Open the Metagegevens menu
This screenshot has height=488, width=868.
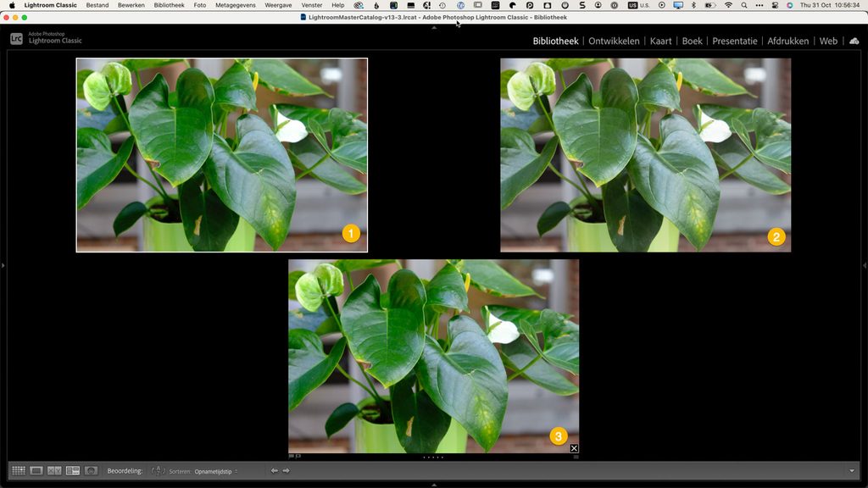coord(236,5)
